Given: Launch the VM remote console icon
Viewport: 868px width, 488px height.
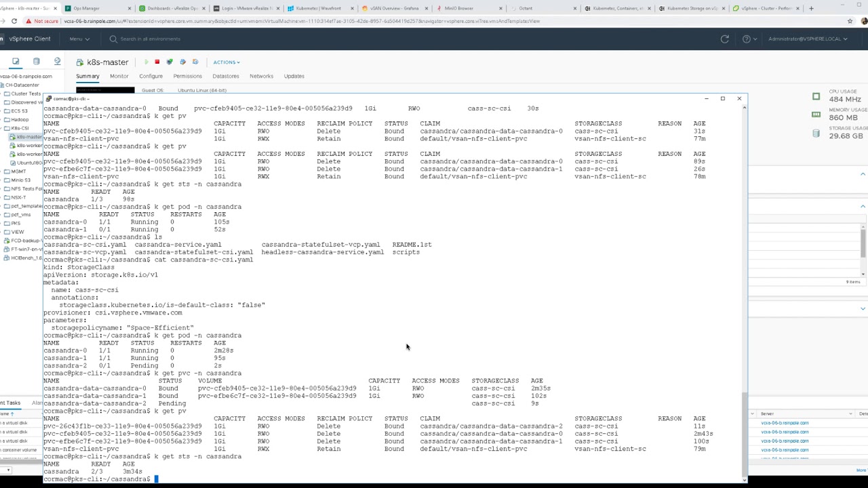Looking at the screenshot, I should coord(170,62).
